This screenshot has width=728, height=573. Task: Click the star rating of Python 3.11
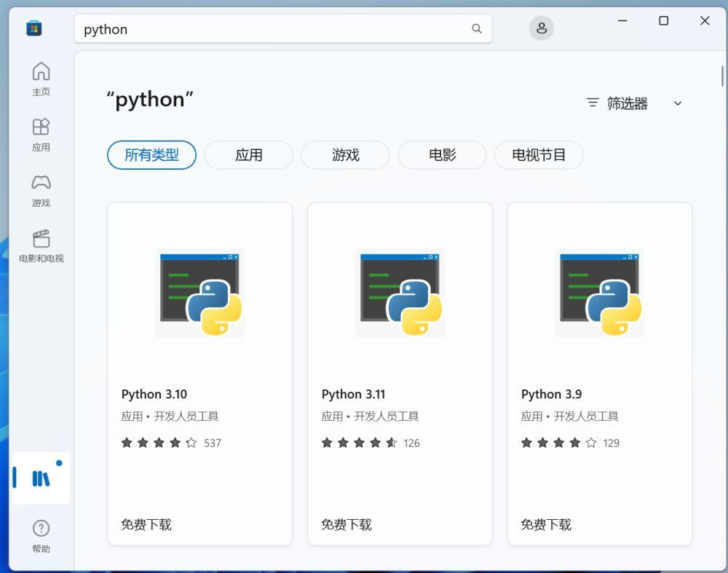[359, 443]
